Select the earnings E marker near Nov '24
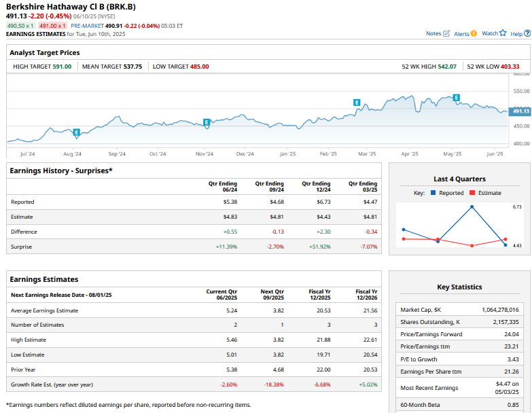 click(x=207, y=123)
